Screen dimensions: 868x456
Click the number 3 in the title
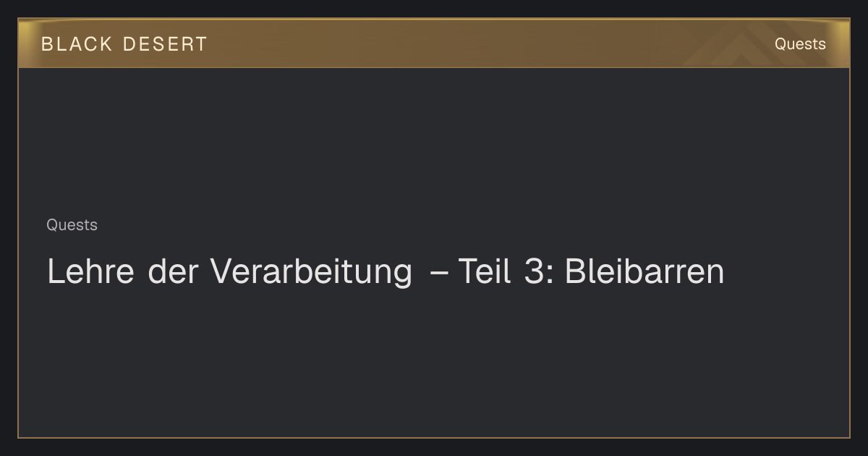[x=532, y=271]
